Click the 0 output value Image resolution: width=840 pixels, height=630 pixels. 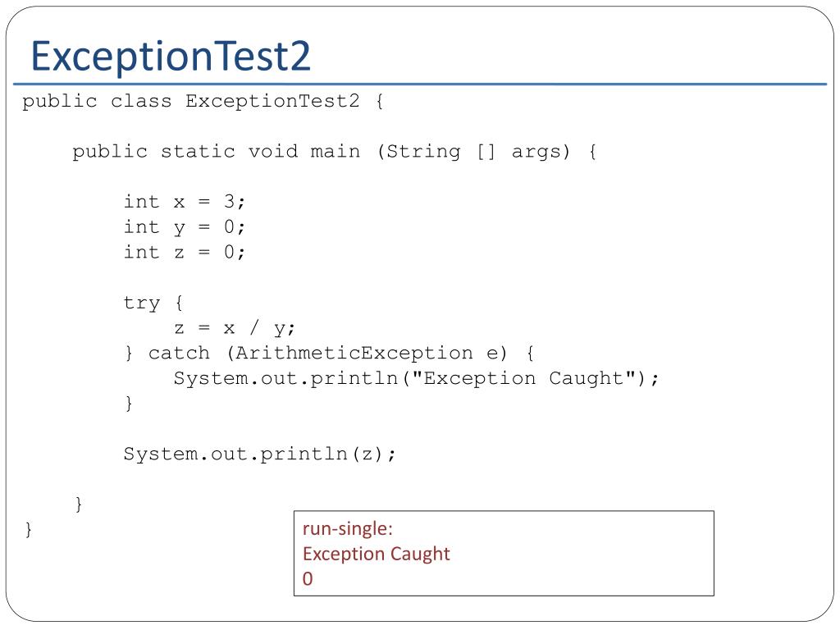[308, 579]
